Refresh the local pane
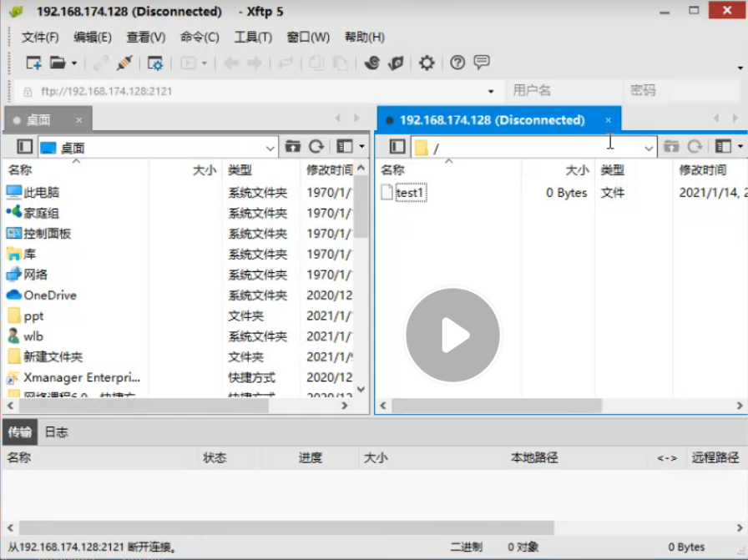 tap(316, 146)
